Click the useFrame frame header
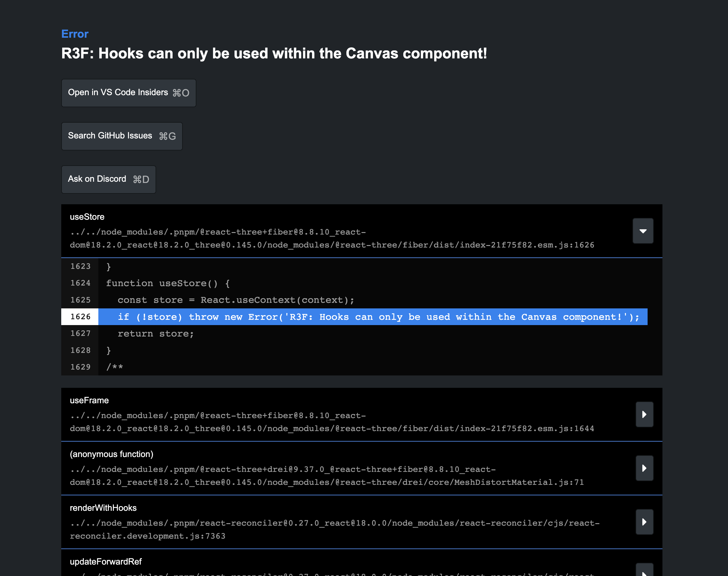Screen dimensions: 728x576 point(89,400)
